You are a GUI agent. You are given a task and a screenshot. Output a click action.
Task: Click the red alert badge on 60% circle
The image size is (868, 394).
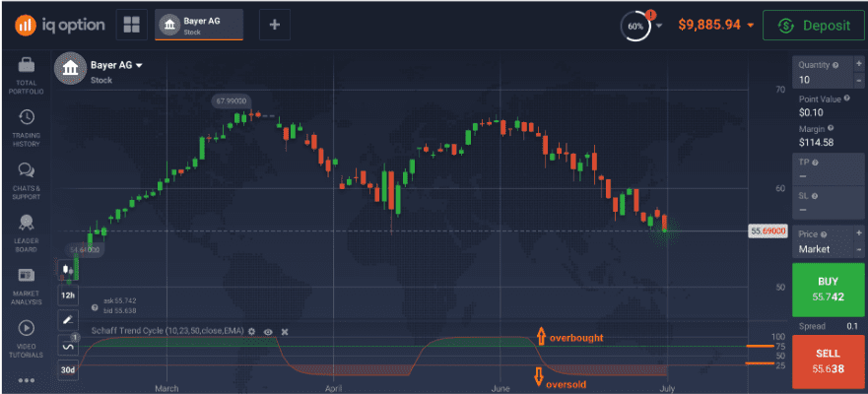pyautogui.click(x=650, y=16)
